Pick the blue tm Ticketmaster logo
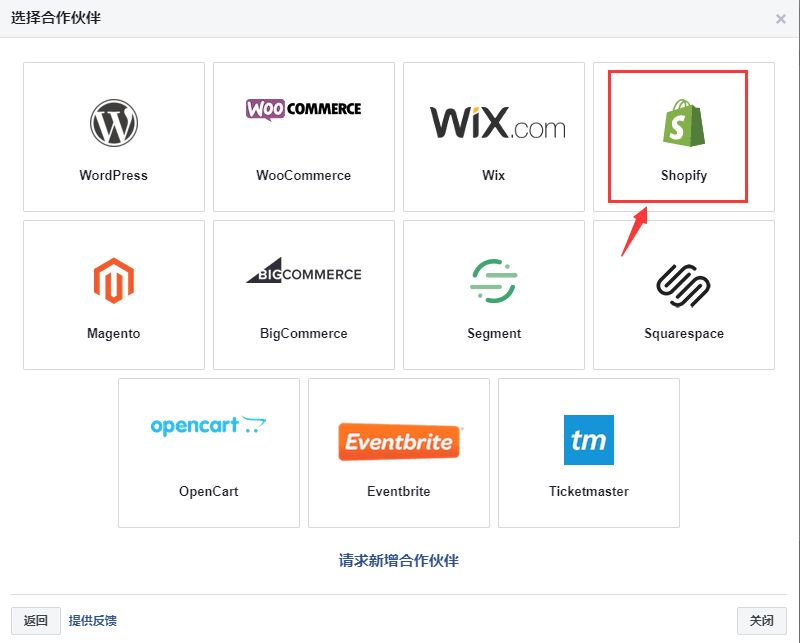This screenshot has height=643, width=800. click(589, 440)
